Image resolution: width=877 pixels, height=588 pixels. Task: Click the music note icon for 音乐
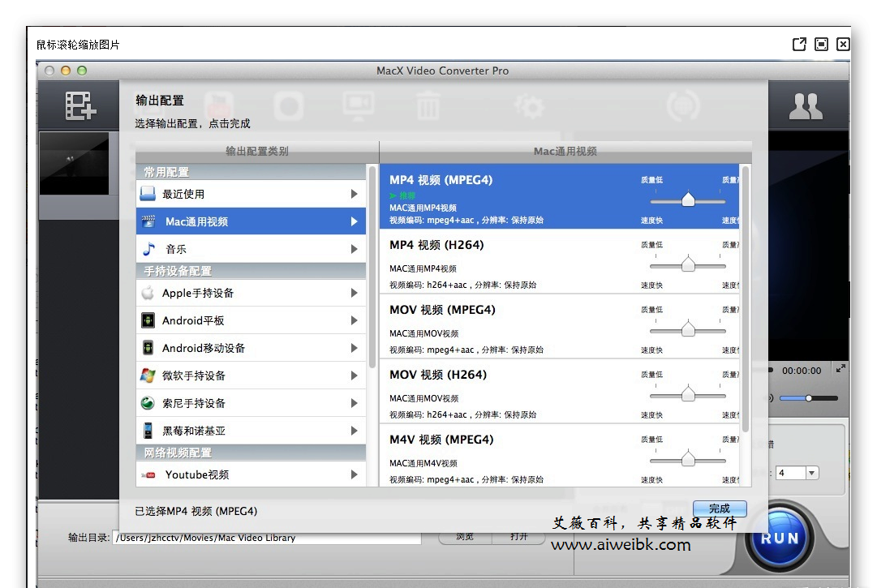[148, 249]
